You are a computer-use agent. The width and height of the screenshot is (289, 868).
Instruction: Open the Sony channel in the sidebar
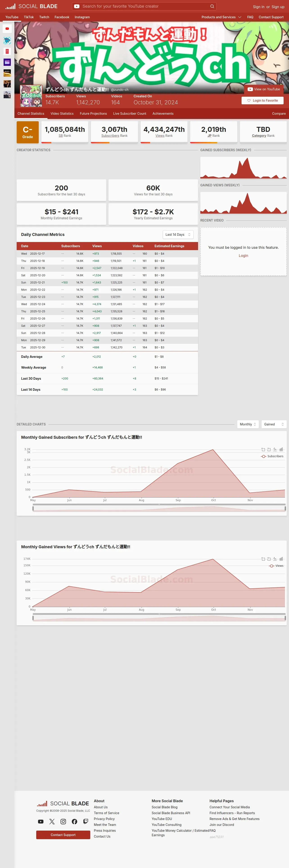[x=7, y=73]
